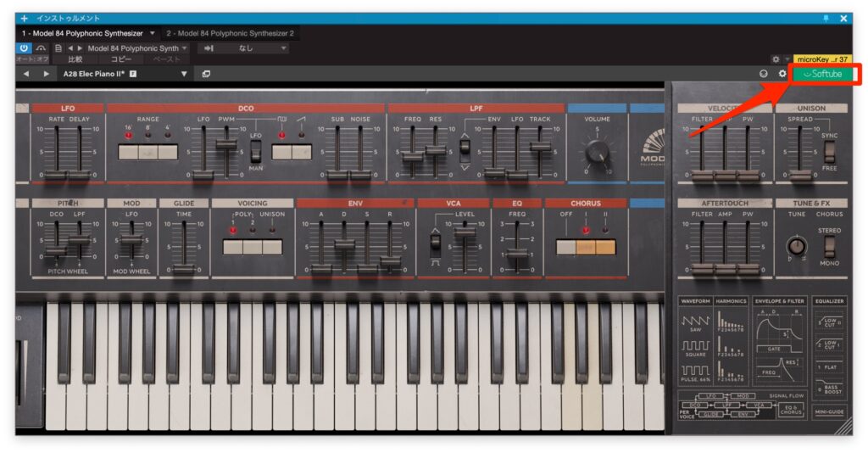Click the 比較 compare button
The width and height of the screenshot is (868, 453).
(x=75, y=59)
